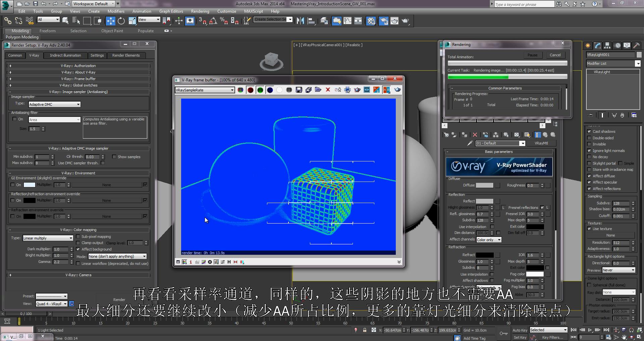Image resolution: width=644 pixels, height=341 pixels.
Task: Expand V-Ray:: Camera rollout
Action: pos(78,275)
